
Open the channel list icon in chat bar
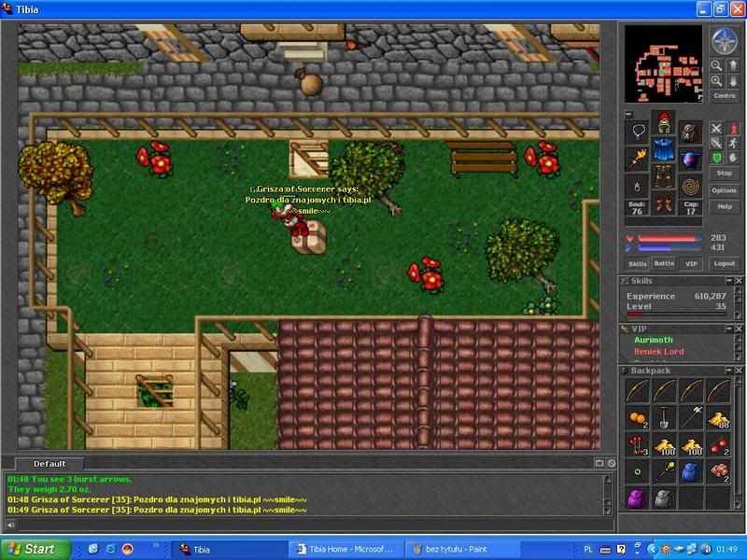pos(599,463)
